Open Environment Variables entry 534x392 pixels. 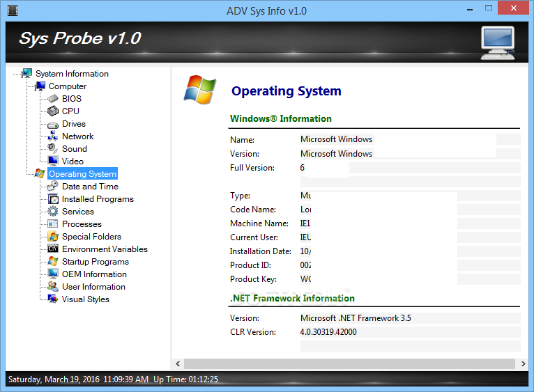point(105,249)
